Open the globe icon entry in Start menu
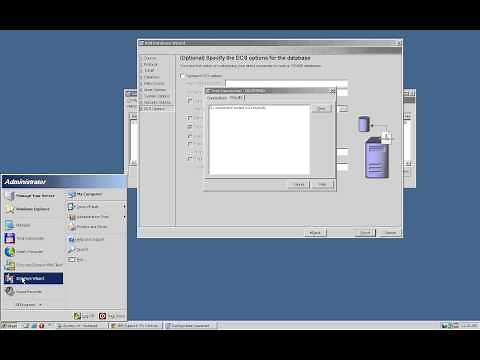 click(x=33, y=252)
